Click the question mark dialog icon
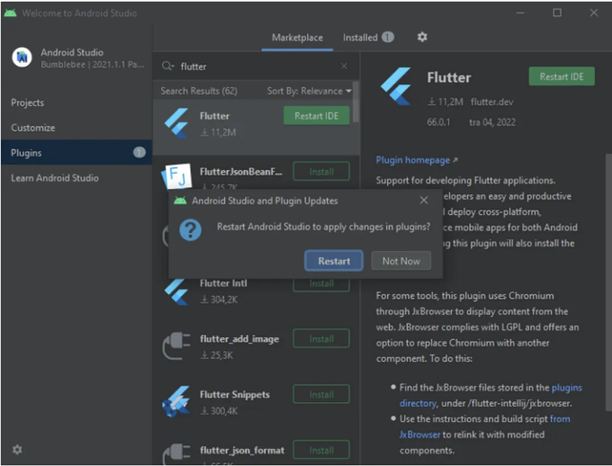This screenshot has height=466, width=612. (x=190, y=230)
